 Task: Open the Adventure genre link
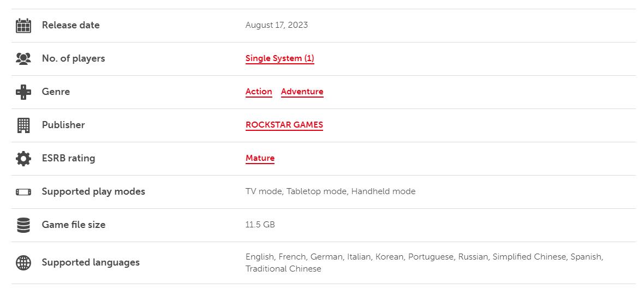pyautogui.click(x=302, y=92)
